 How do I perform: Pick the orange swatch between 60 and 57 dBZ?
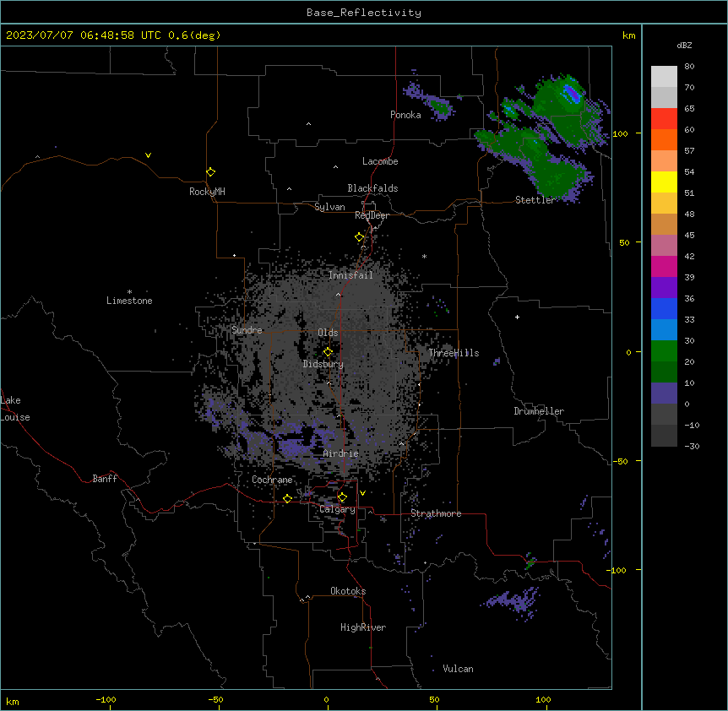664,139
